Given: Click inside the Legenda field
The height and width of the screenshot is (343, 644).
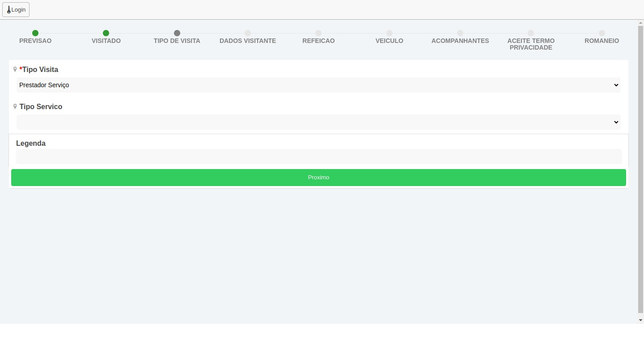Looking at the screenshot, I should pos(318,157).
